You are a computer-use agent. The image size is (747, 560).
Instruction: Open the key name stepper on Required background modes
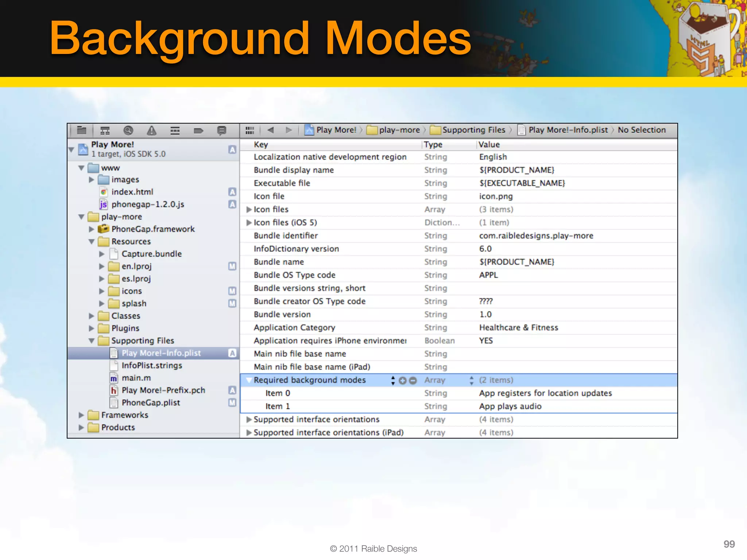[393, 380]
